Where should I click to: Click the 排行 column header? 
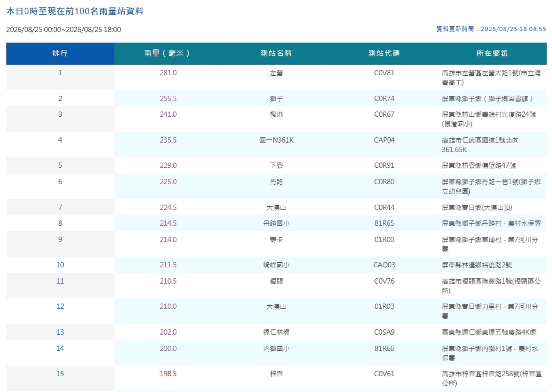tap(60, 53)
